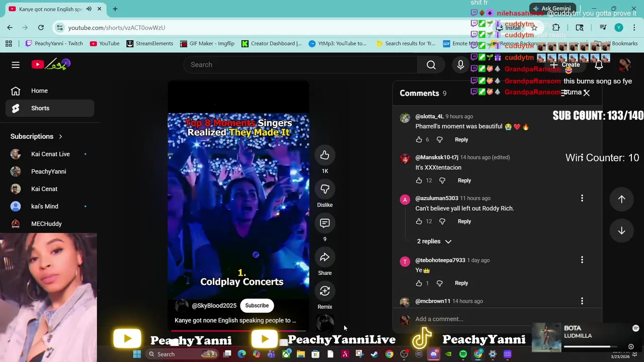Like @tebohoteepa7933's comment
The height and width of the screenshot is (362, 644).
tap(419, 283)
